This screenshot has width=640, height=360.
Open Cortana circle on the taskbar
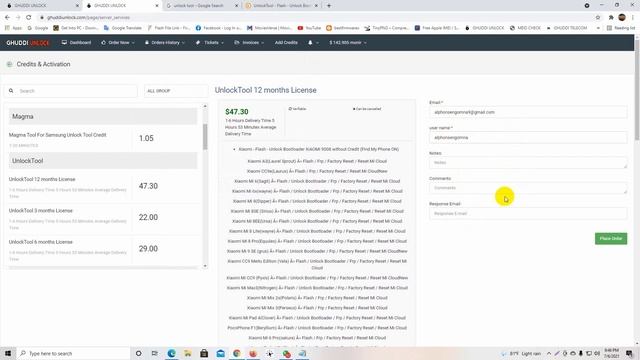coord(138,353)
